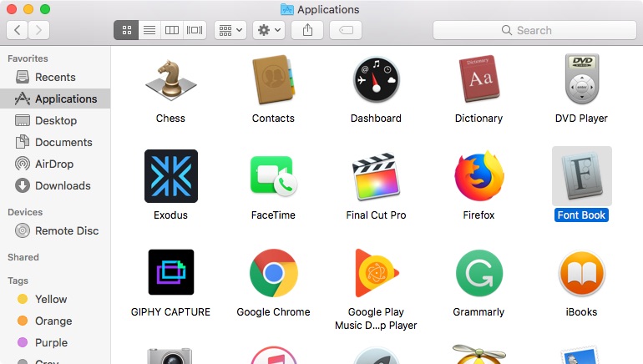Click the Chess label text
The width and height of the screenshot is (643, 364).
pos(170,119)
